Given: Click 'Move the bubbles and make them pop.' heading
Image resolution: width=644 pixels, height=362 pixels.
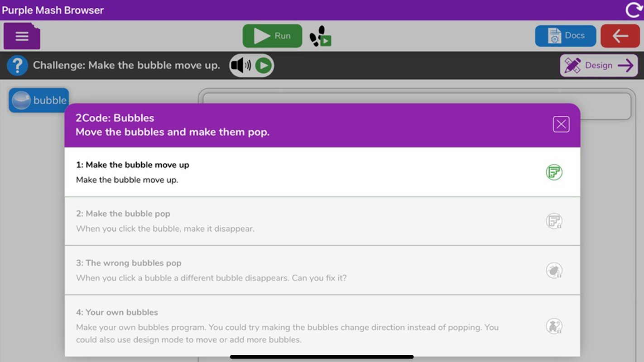Looking at the screenshot, I should point(173,132).
